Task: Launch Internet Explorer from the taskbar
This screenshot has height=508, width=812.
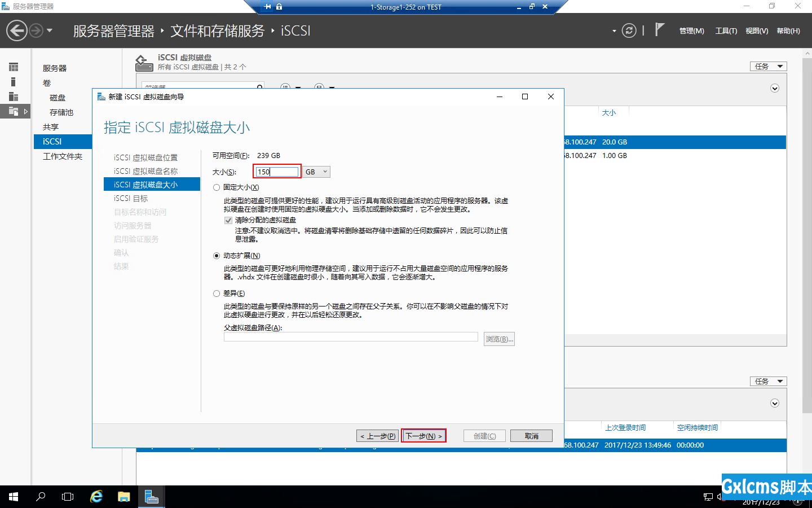Action: coord(96,497)
